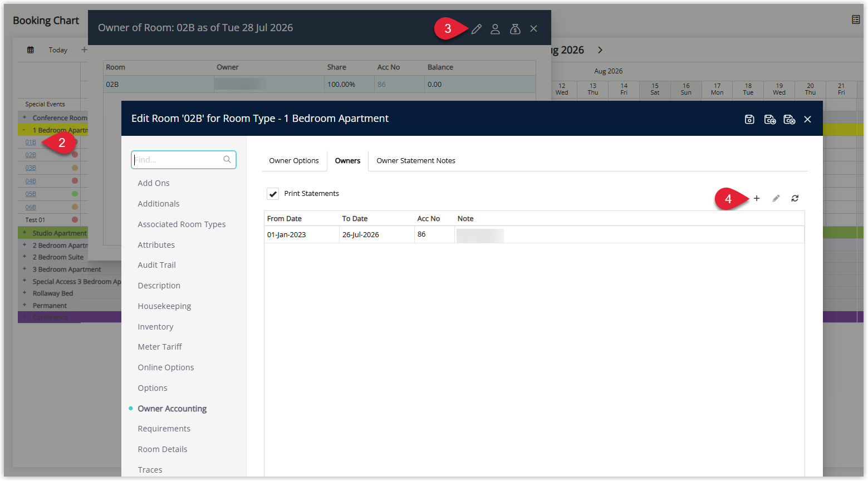Click the list icon at top right of Booking Chart
868x481 pixels.
coord(856,20)
